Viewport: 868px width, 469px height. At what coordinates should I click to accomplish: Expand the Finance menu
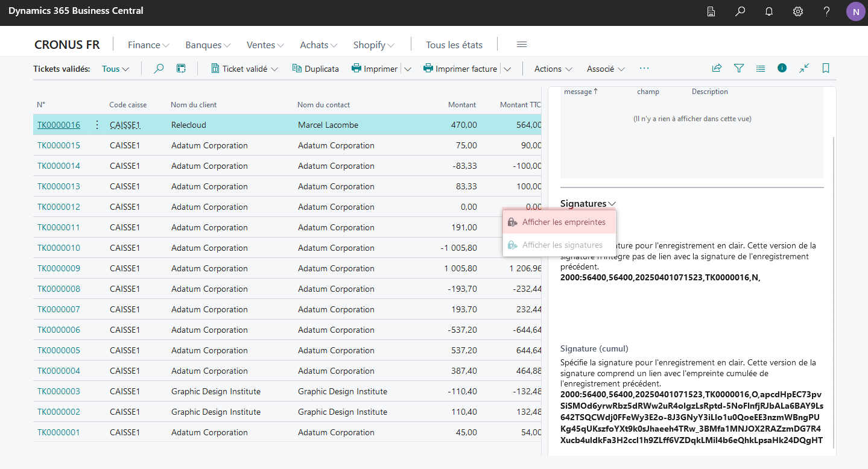click(x=148, y=45)
